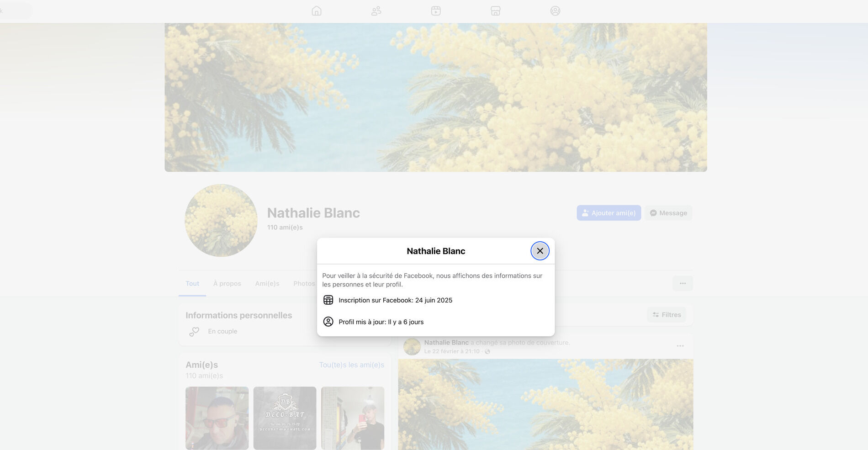
Task: Click the post author's small avatar
Action: pyautogui.click(x=412, y=347)
